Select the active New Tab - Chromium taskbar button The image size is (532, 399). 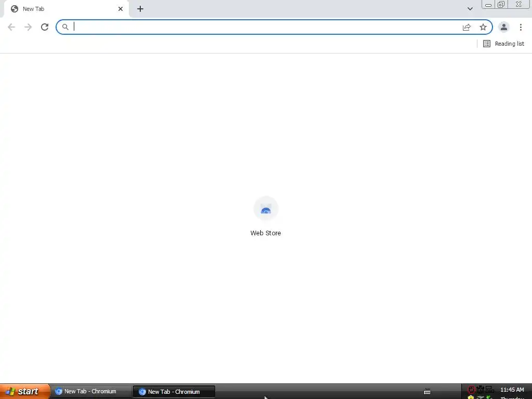[174, 392]
